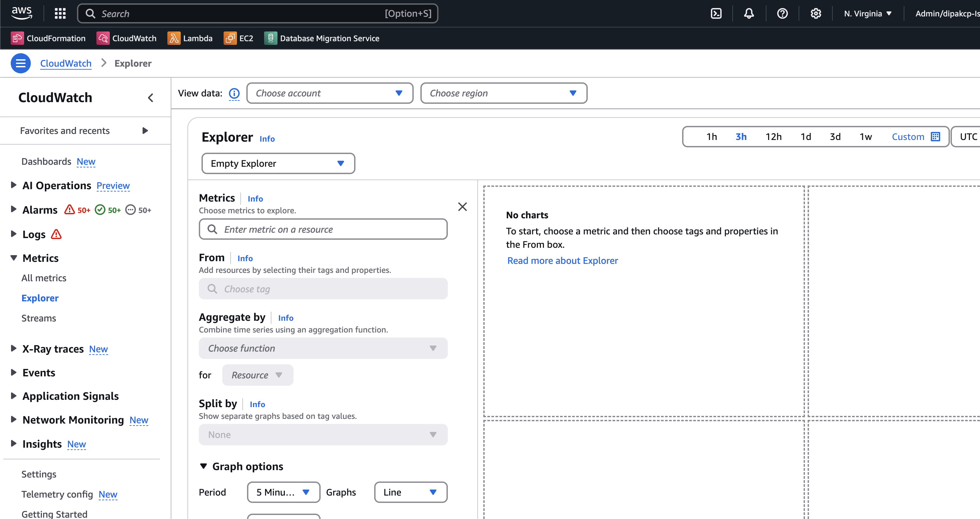Image resolution: width=980 pixels, height=519 pixels.
Task: Click the magnifier in the metric search box
Action: pyautogui.click(x=212, y=229)
